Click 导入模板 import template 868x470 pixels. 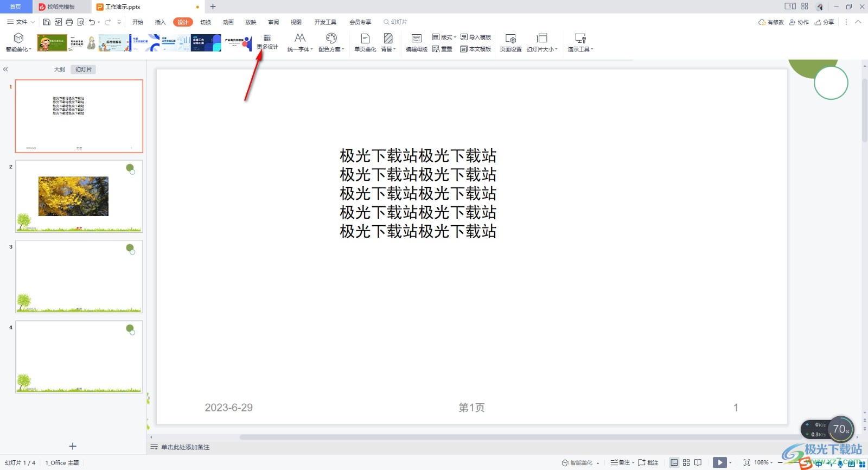[476, 37]
